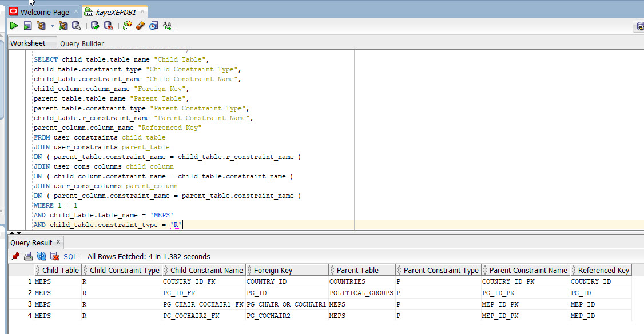This screenshot has width=644, height=334.
Task: Click the WHERE keyword in editor
Action: click(43, 205)
